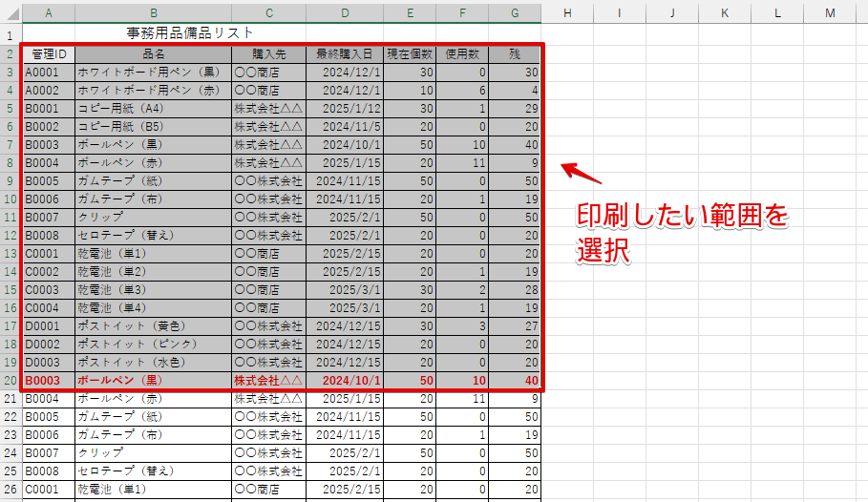This screenshot has width=868, height=502.
Task: Select cell ホワイトボード用ペン（黒）
Action: point(154,73)
